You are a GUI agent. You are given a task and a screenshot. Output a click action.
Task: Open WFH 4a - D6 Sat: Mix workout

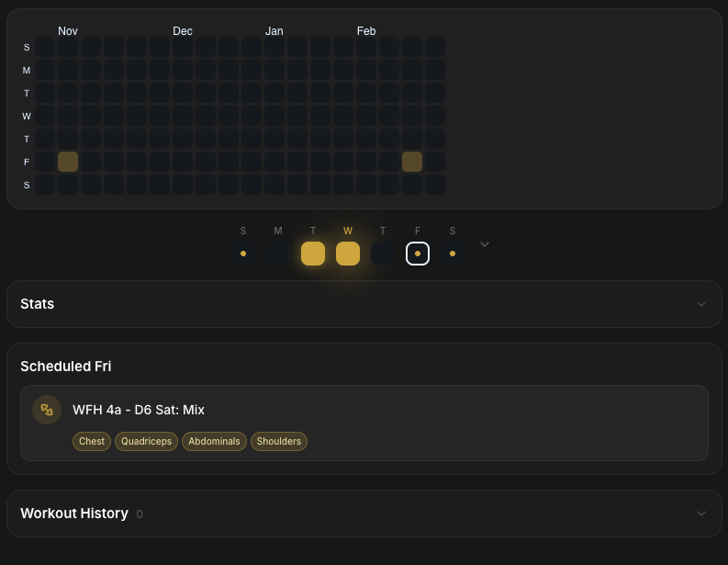tap(138, 410)
